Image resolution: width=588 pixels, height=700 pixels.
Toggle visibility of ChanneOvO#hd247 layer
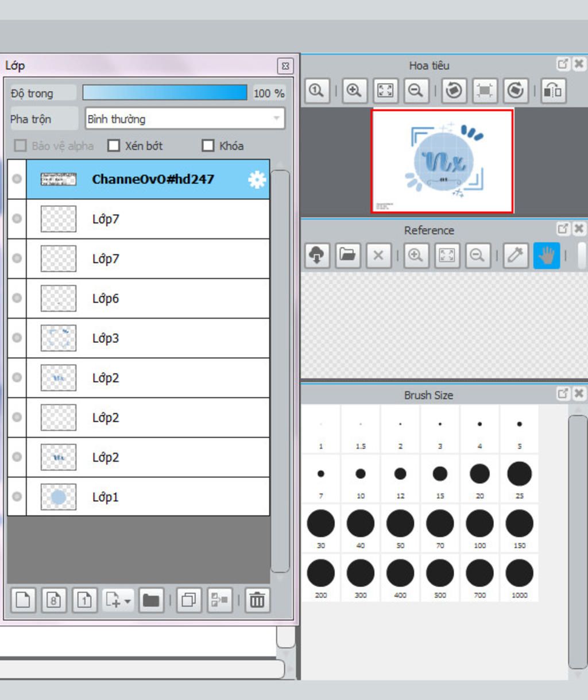coord(17,179)
